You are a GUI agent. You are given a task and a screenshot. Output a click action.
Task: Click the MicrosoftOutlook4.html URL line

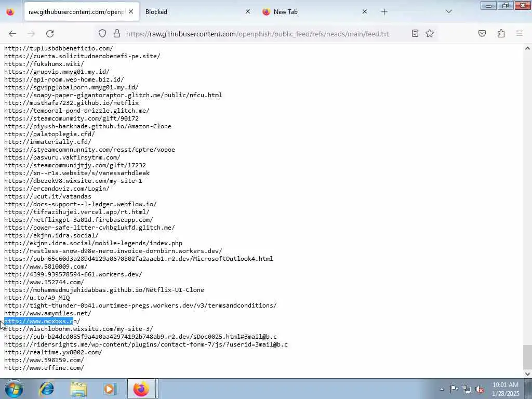(138, 259)
